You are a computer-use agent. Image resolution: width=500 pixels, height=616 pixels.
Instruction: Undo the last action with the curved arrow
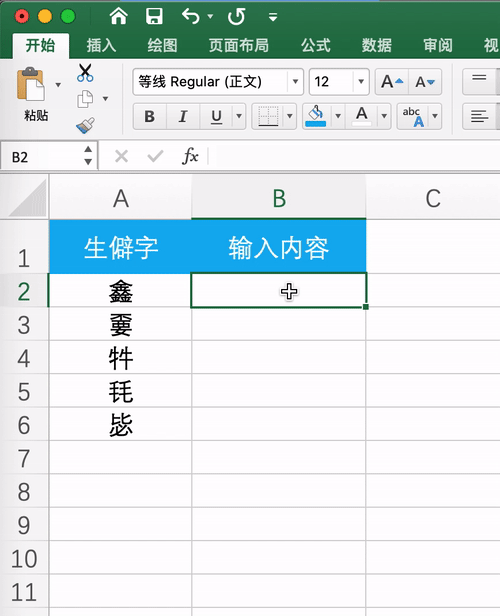190,16
